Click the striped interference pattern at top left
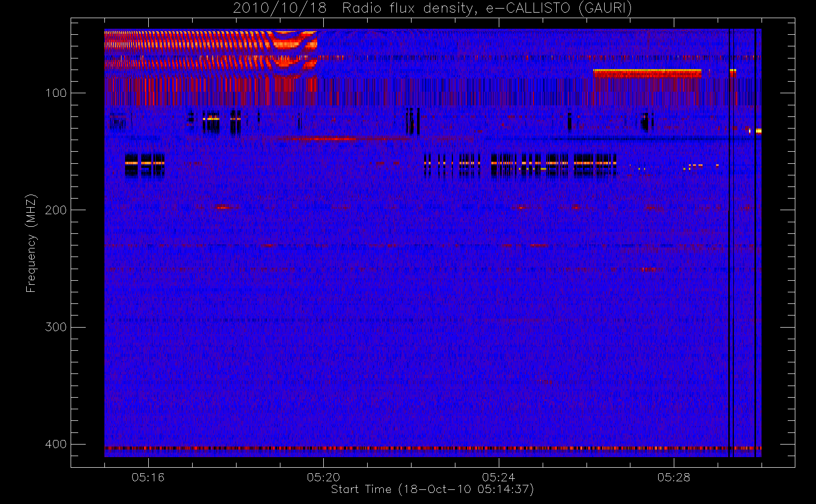The image size is (816, 504). point(211,54)
